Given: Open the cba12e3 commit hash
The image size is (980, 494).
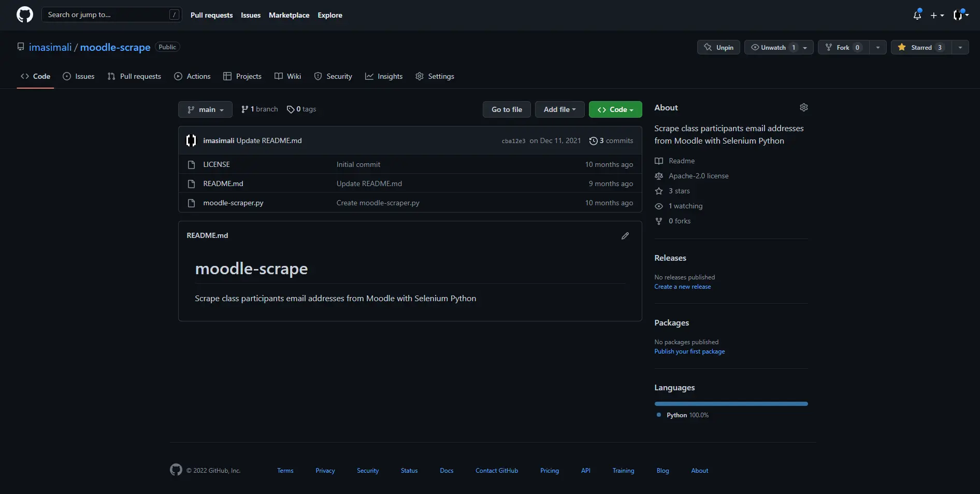Looking at the screenshot, I should [x=513, y=141].
